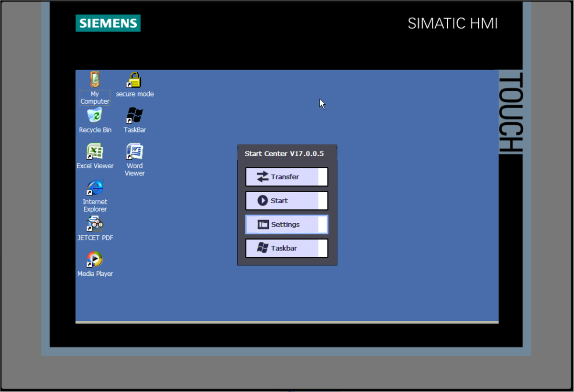574x392 pixels.
Task: Click the 'Media Player' label text
Action: (x=95, y=274)
